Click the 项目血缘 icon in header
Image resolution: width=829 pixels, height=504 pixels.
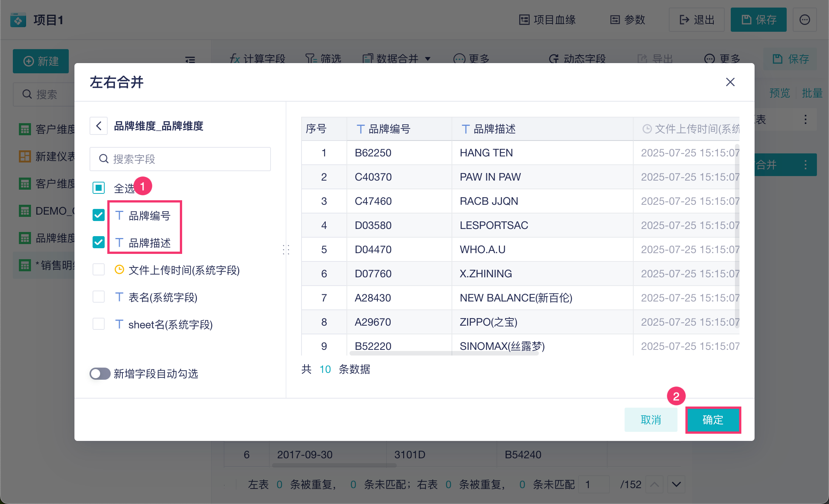(524, 20)
